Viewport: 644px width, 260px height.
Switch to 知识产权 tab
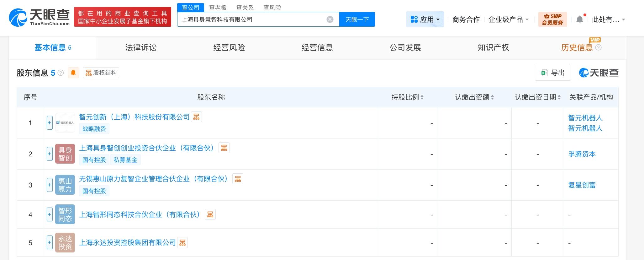493,48
